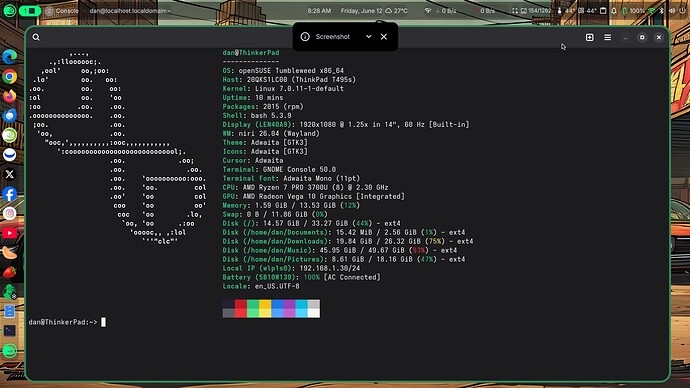This screenshot has height=388, width=690.
Task: Click the dan@ThinkerPad fastfetch header
Action: (x=251, y=52)
